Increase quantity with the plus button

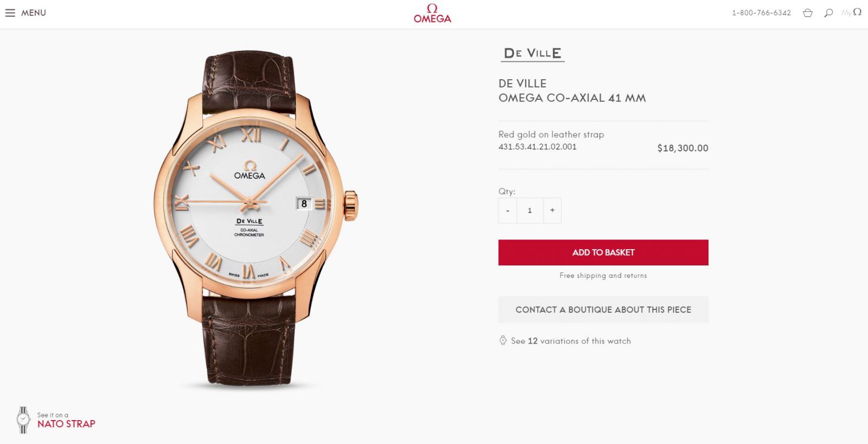point(552,211)
